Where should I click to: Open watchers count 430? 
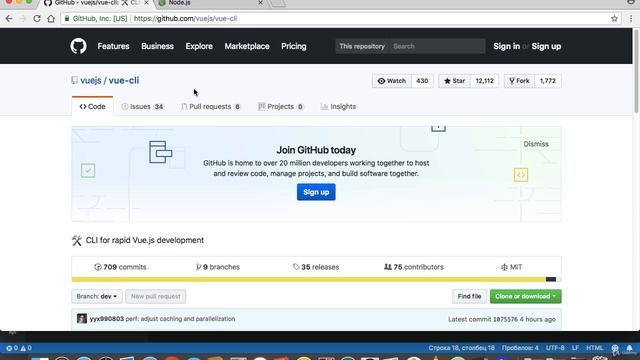(422, 81)
